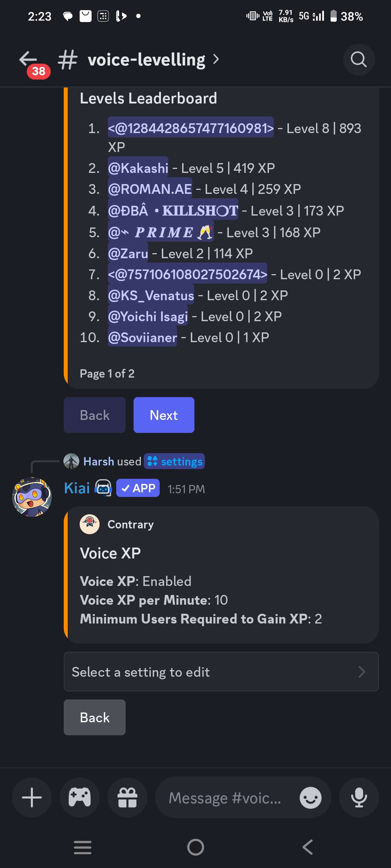This screenshot has width=391, height=868.
Task: Focus the Message #voic... input field
Action: click(224, 797)
